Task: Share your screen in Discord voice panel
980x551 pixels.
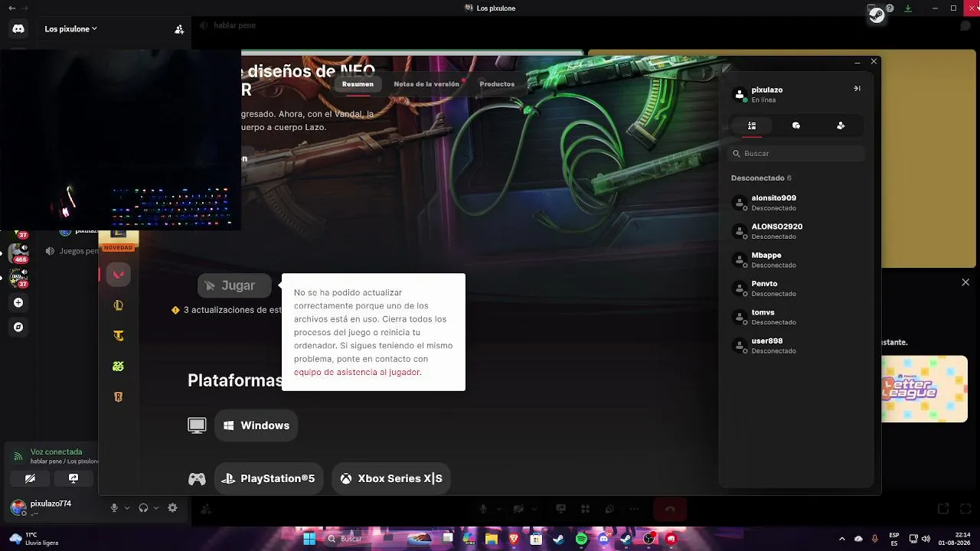Action: (73, 478)
